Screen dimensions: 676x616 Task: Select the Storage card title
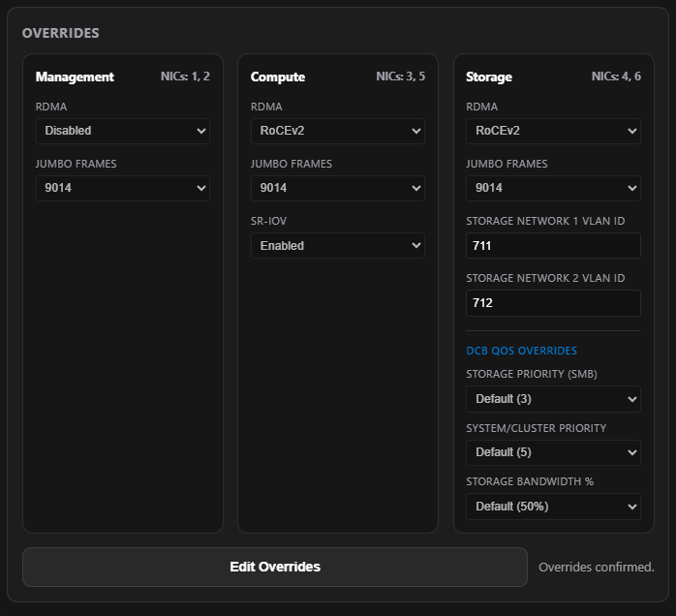489,77
